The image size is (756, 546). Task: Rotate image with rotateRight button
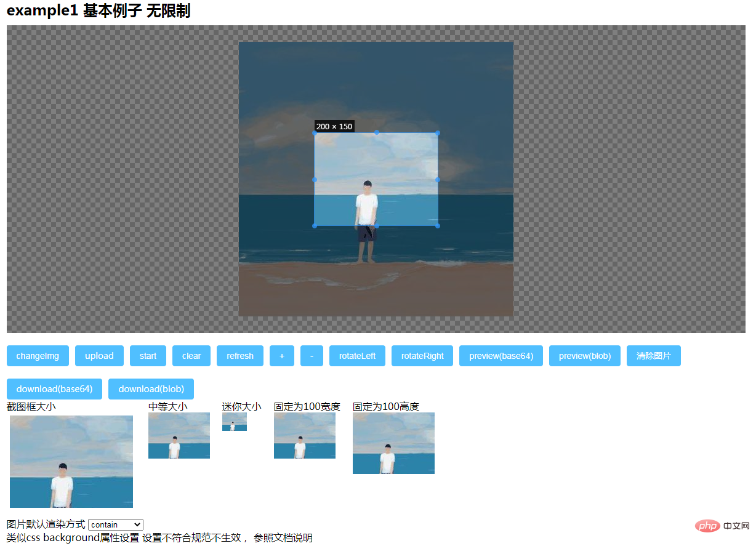tap(422, 356)
